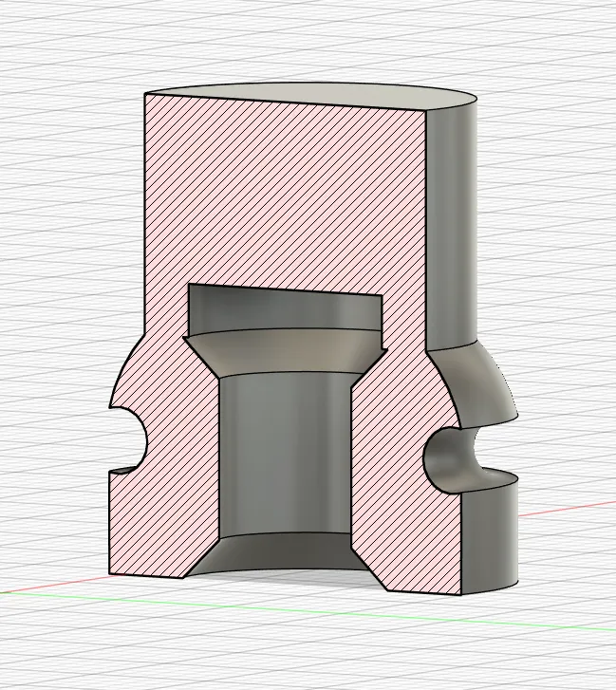Select the green axis line on the grid

(x=308, y=609)
